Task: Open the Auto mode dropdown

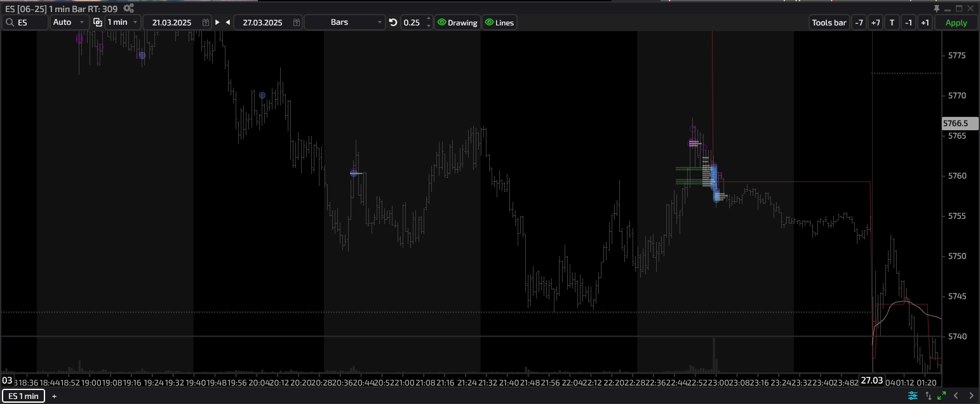Action: tap(69, 22)
